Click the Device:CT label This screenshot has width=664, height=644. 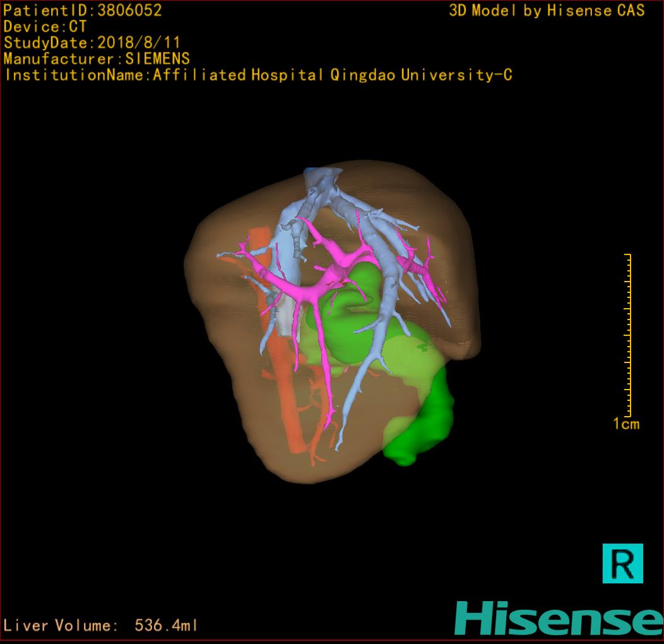coord(45,27)
